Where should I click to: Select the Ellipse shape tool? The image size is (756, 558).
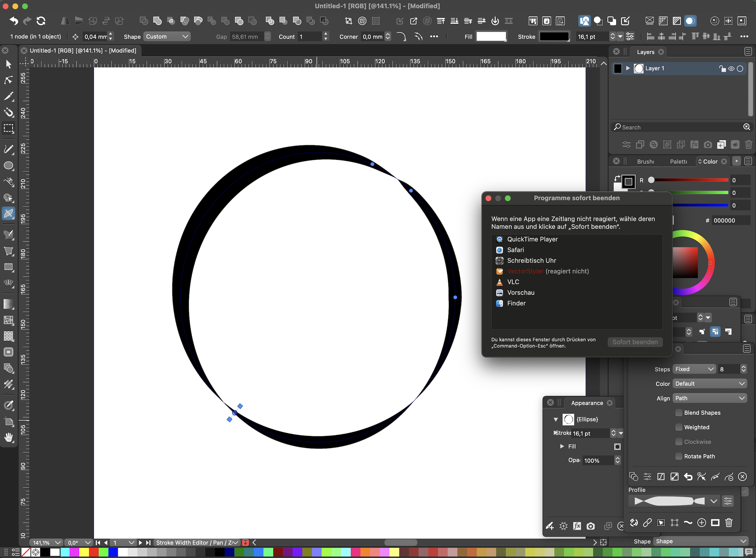click(8, 165)
